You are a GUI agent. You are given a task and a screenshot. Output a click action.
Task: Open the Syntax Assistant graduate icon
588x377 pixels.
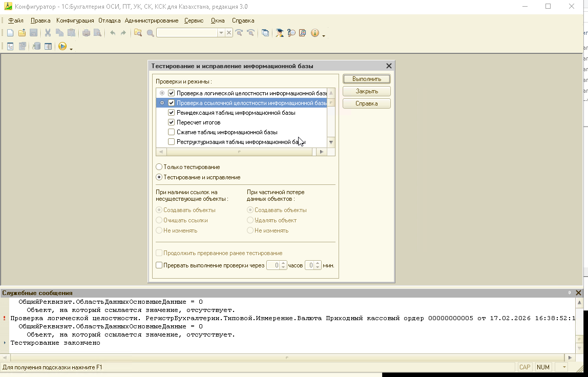280,33
